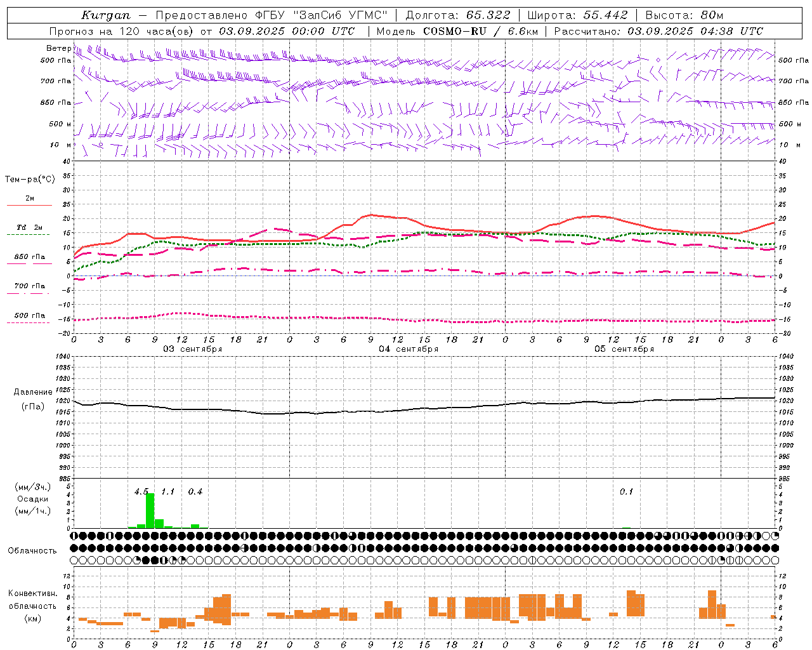Select the 500 гПа temperature legend entry
Image resolution: width=812 pixels, height=650 pixels.
30,315
